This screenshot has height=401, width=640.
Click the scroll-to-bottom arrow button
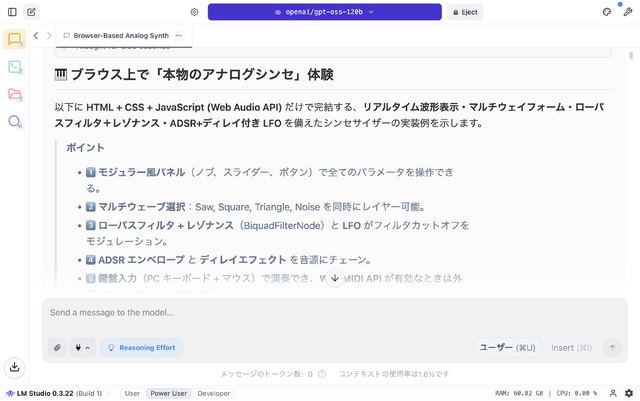(335, 278)
